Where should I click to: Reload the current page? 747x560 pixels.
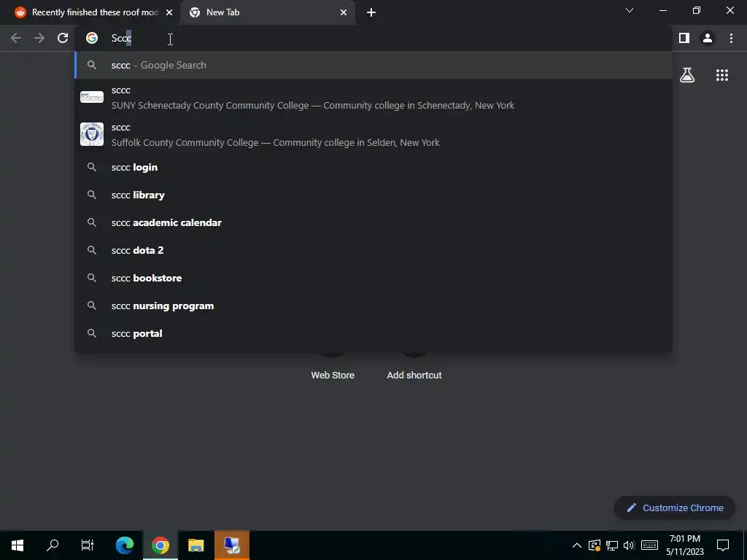[x=63, y=38]
